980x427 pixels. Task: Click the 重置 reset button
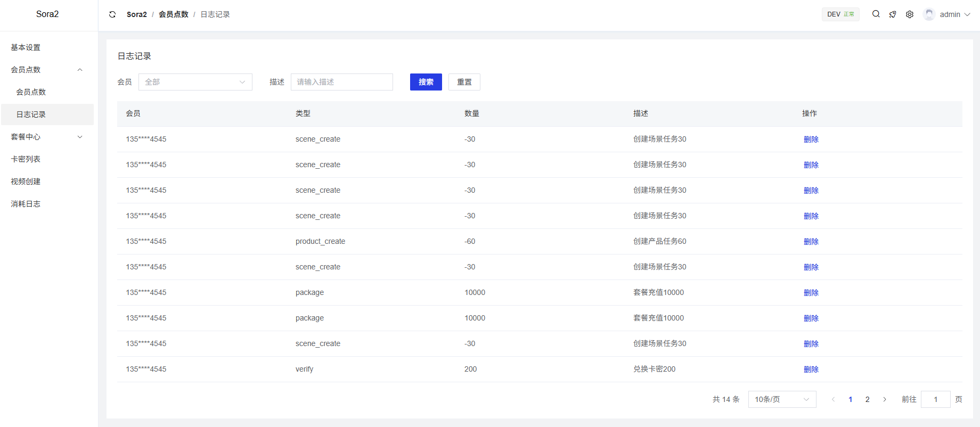pyautogui.click(x=464, y=82)
